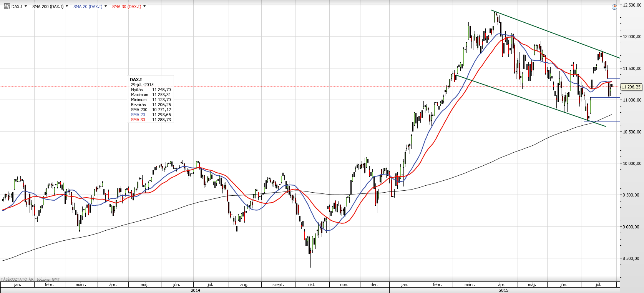This screenshot has height=293, width=644.
Task: Expand the red SMA 30 (DAX.I) dropdown
Action: (144, 6)
